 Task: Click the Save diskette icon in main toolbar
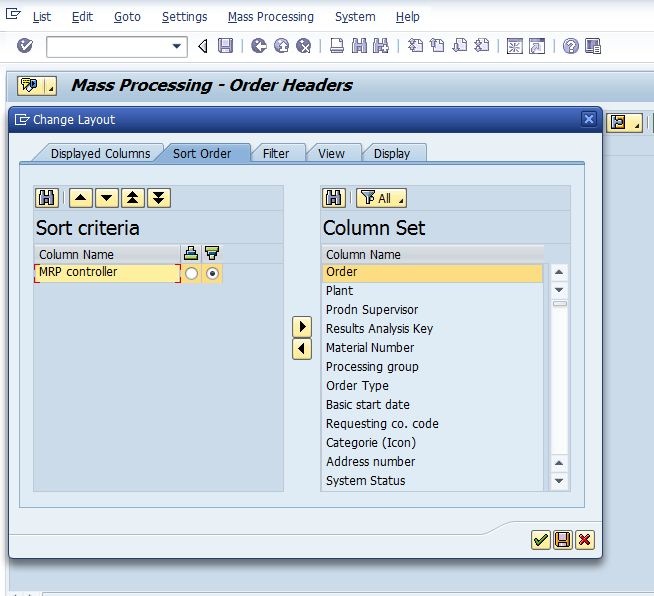225,45
